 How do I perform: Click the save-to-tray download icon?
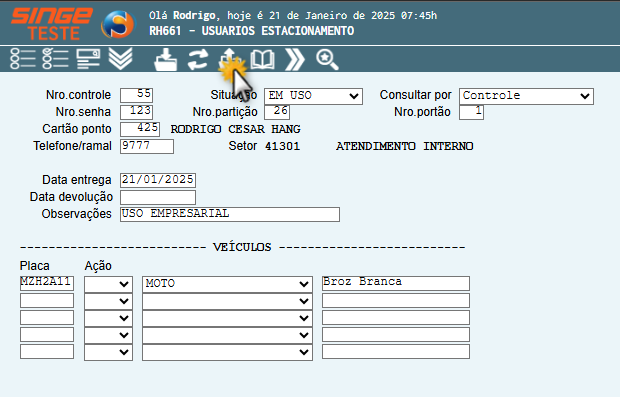(165, 60)
